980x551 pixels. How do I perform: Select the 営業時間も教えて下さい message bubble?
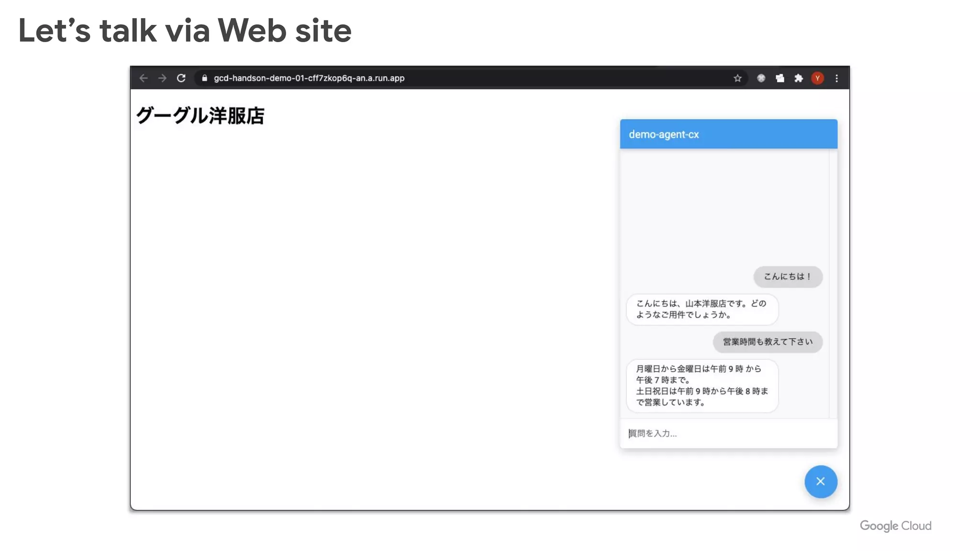tap(768, 342)
